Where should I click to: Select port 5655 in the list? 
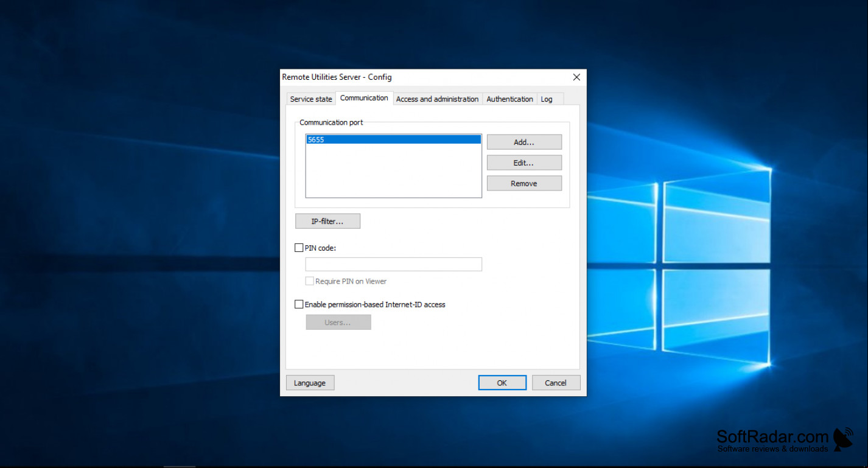pos(393,139)
